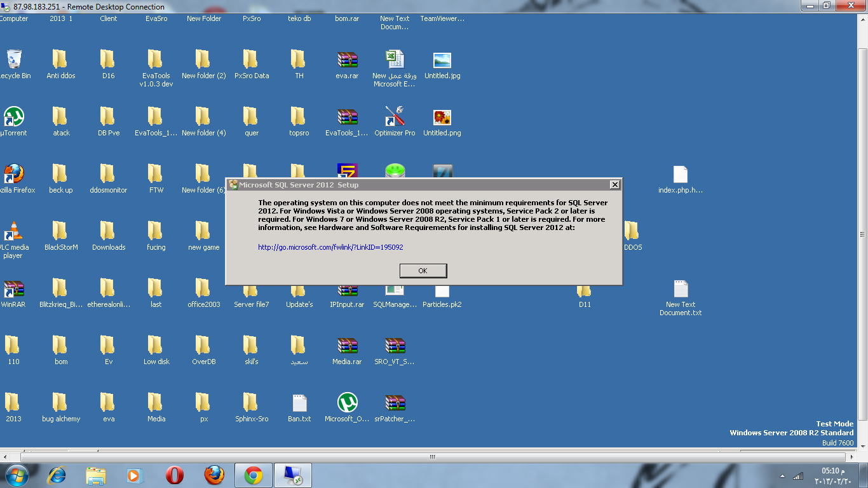Select the SRO_VT_S... archive icon

point(395,351)
